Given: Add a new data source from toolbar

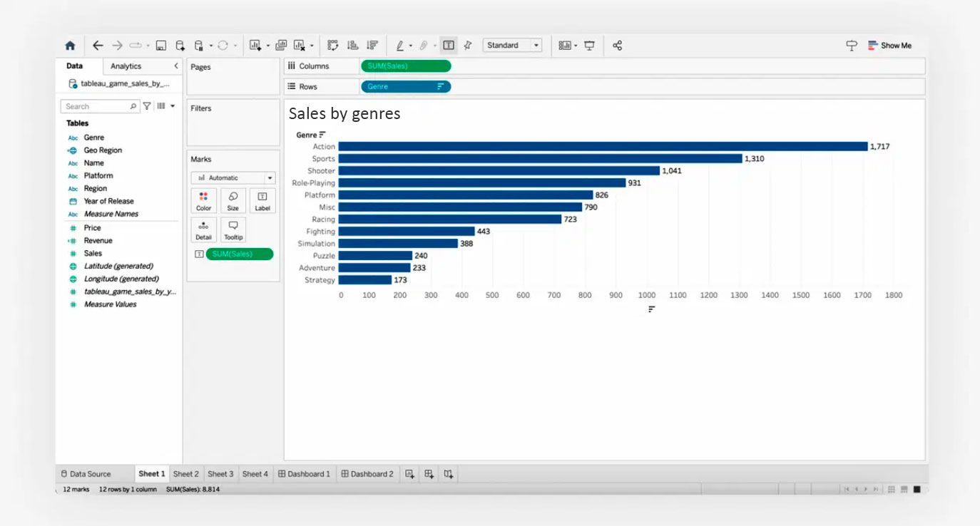Looking at the screenshot, I should coord(180,46).
